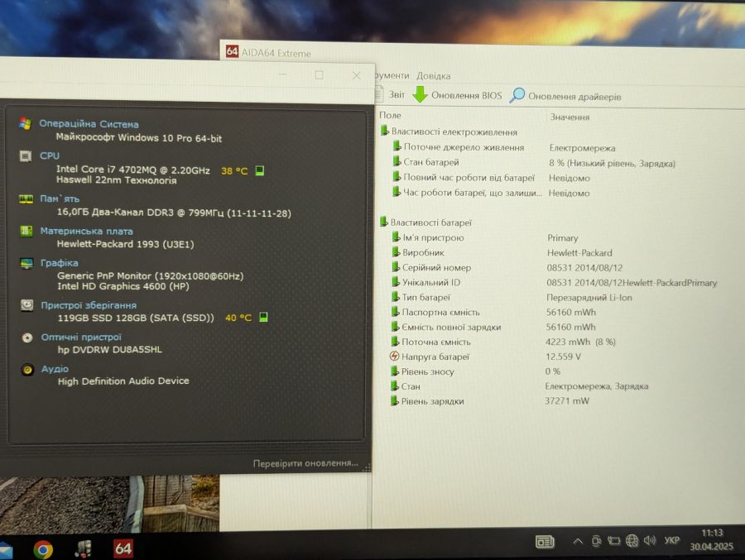
Task: Click AIDA64 taskbar icon
Action: [123, 548]
